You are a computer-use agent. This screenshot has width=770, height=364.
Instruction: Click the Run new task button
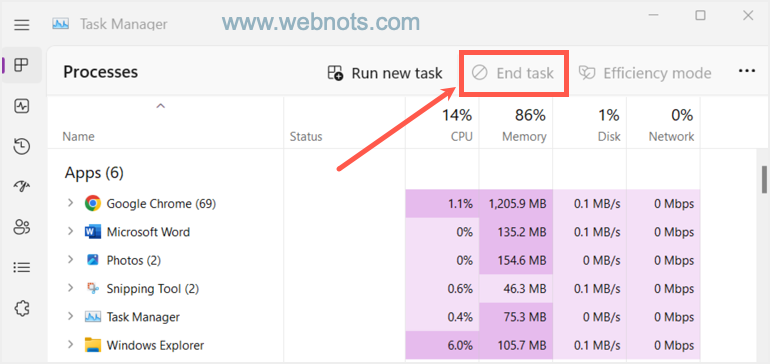(x=385, y=73)
